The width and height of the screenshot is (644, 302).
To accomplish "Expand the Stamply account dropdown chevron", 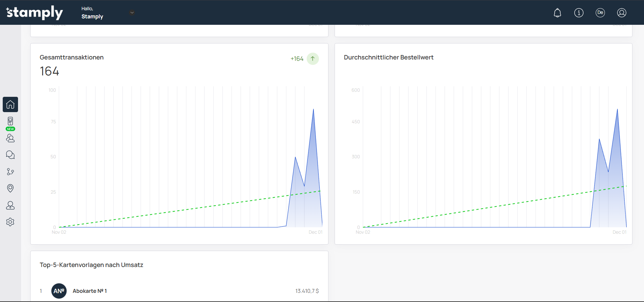I will 132,13.
